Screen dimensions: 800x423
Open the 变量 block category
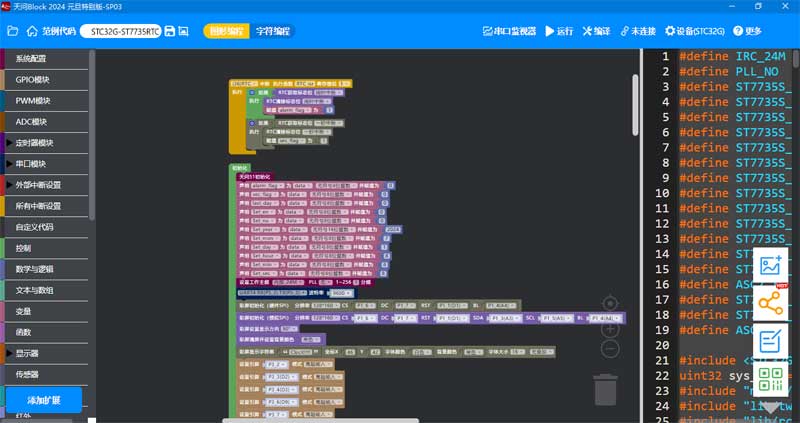[46, 311]
